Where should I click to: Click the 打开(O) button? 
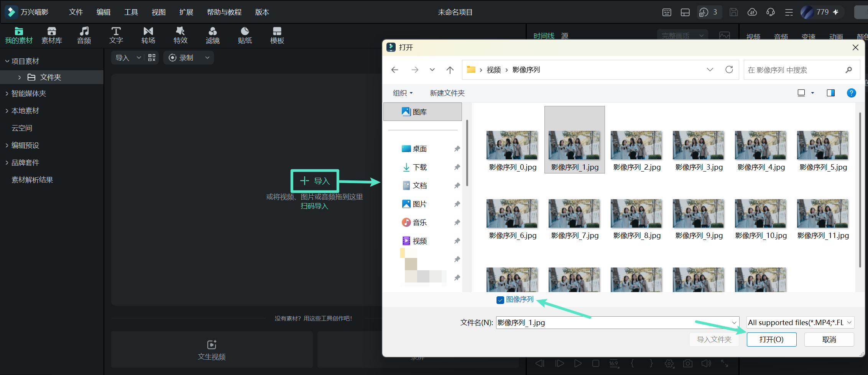pyautogui.click(x=771, y=339)
